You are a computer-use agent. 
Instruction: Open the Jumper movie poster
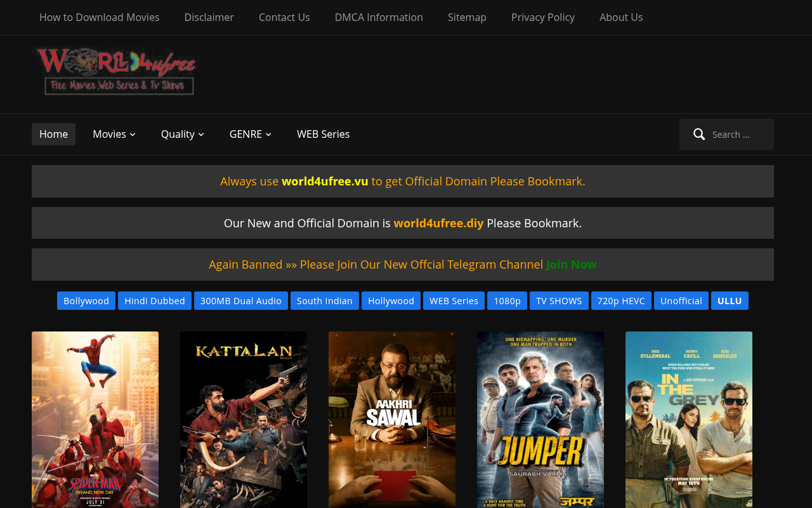click(540, 420)
